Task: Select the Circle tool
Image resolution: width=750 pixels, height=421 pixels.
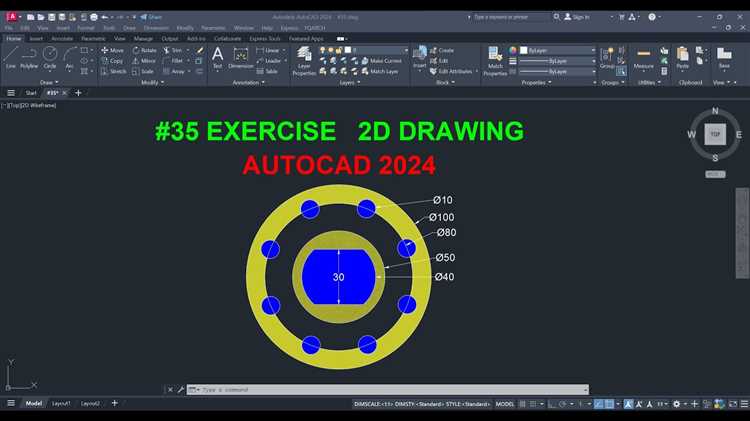Action: click(50, 57)
